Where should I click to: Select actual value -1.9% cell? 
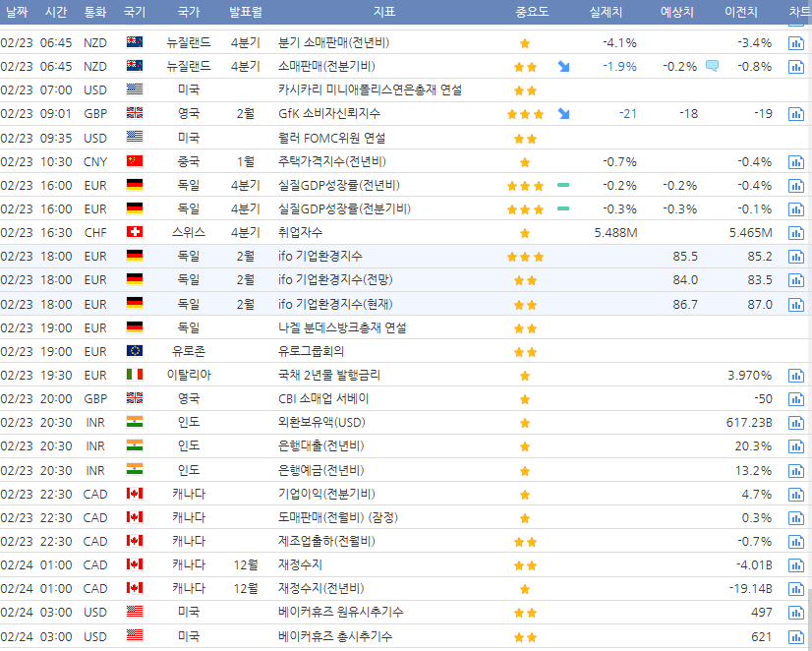pos(619,67)
